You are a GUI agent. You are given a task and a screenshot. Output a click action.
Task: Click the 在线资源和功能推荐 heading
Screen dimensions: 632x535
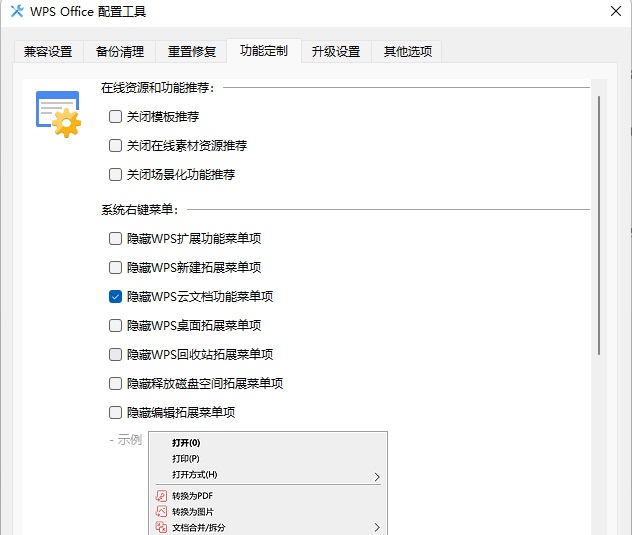click(x=158, y=87)
